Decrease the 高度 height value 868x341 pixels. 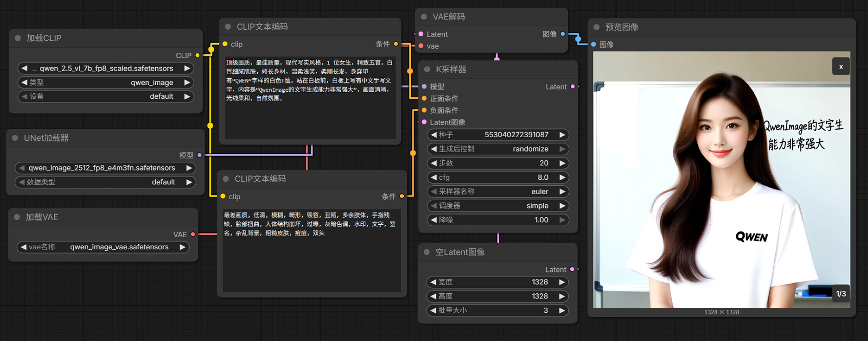click(433, 296)
